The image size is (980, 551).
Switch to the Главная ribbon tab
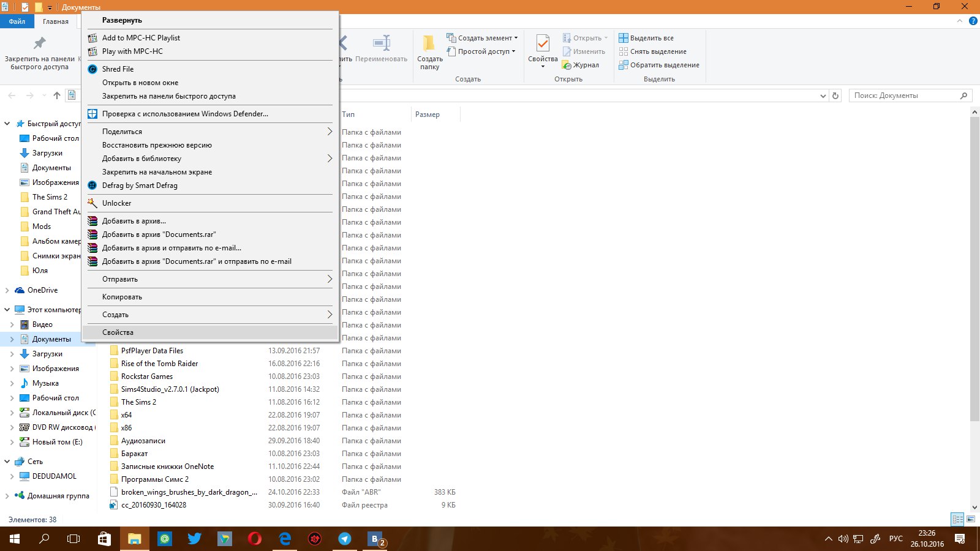(x=56, y=21)
